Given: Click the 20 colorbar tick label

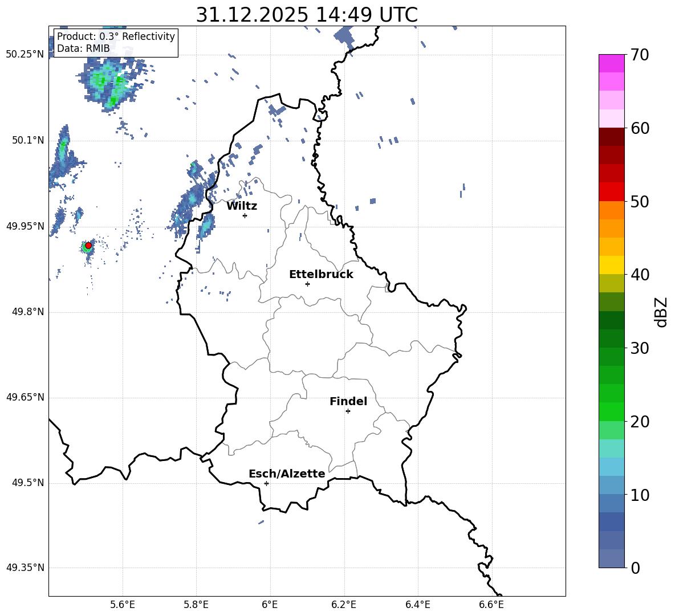Looking at the screenshot, I should tap(639, 421).
